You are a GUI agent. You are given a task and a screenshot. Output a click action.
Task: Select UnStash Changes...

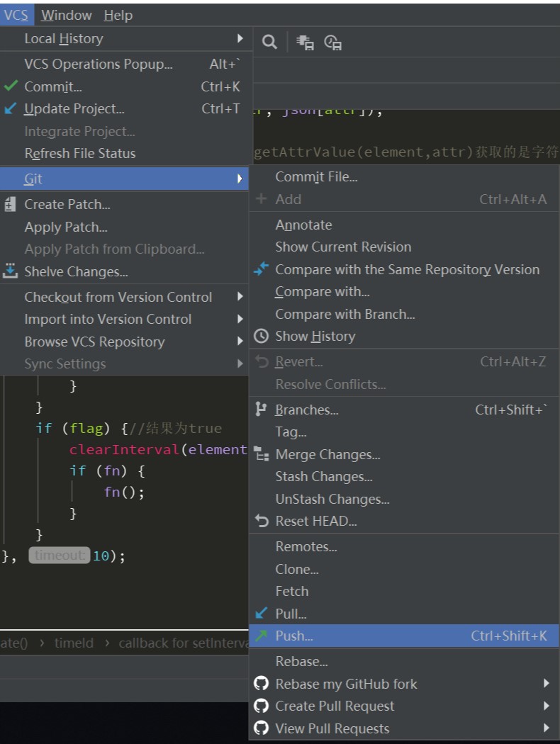[404, 499]
